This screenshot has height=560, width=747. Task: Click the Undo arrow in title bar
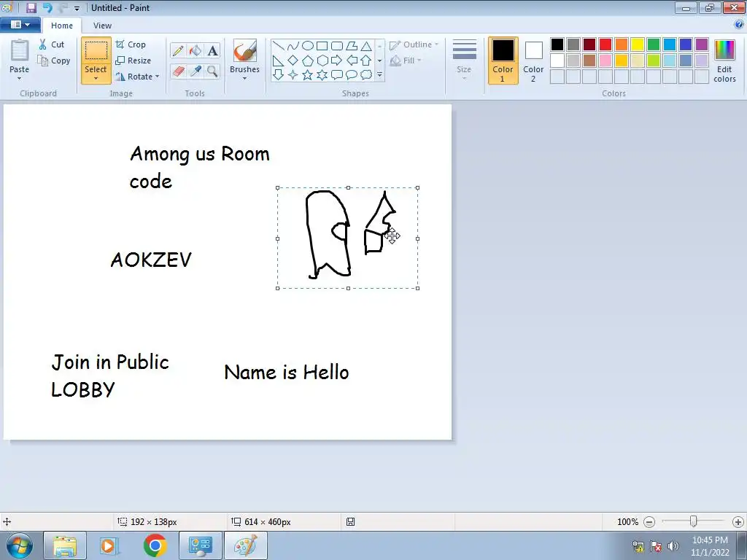47,7
